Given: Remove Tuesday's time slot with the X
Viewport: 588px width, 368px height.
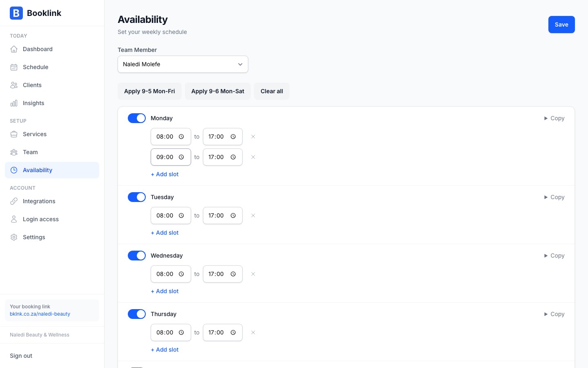Looking at the screenshot, I should 253,215.
